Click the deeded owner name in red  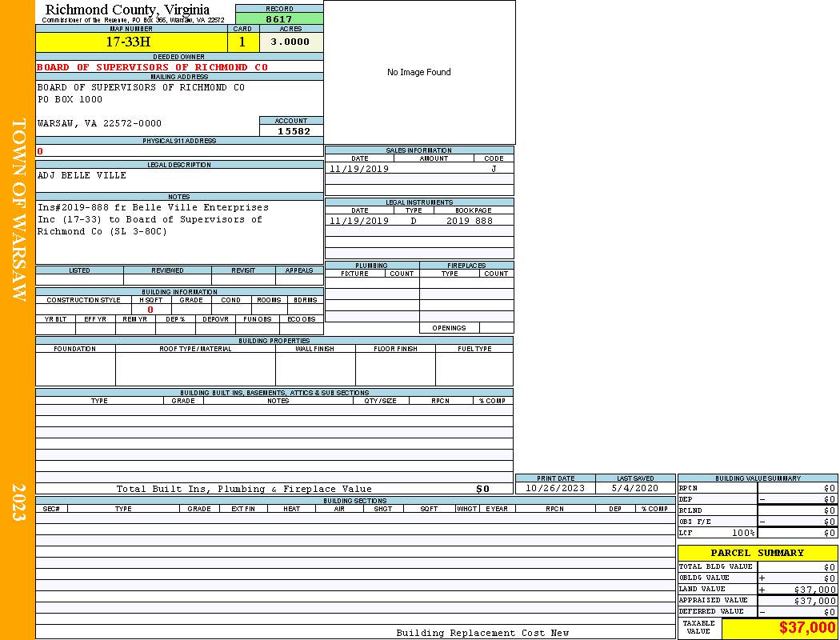coord(153,67)
